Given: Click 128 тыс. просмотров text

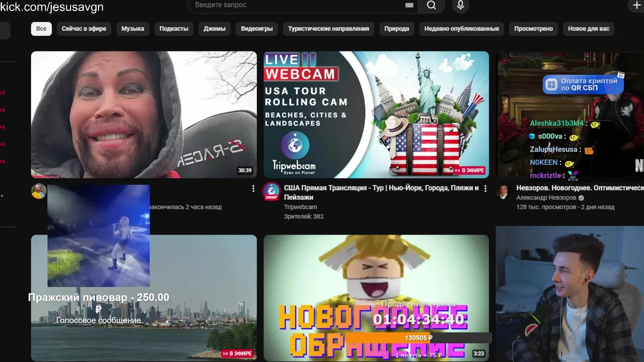Looking at the screenshot, I should point(546,207).
